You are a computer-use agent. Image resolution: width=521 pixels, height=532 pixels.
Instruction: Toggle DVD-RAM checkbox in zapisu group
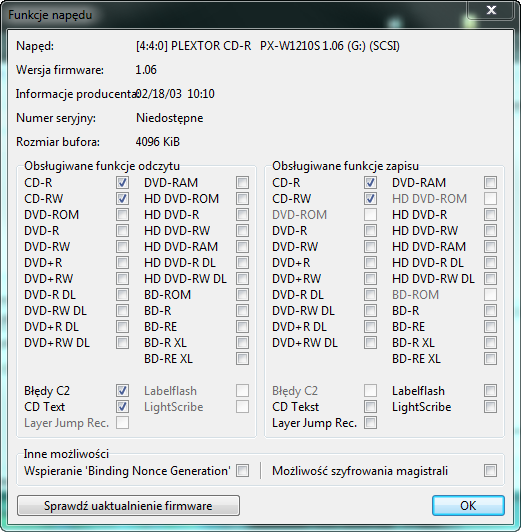pos(490,183)
